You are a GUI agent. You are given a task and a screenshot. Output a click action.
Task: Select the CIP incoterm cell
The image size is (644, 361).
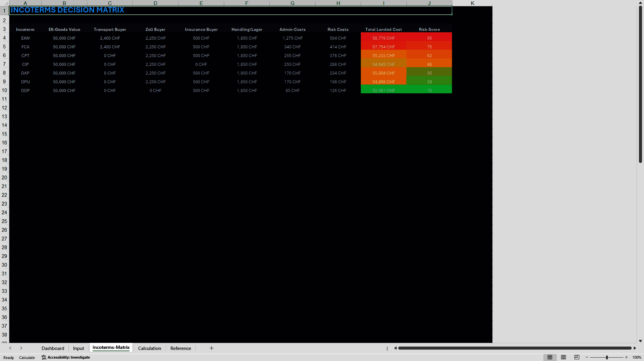(25, 64)
